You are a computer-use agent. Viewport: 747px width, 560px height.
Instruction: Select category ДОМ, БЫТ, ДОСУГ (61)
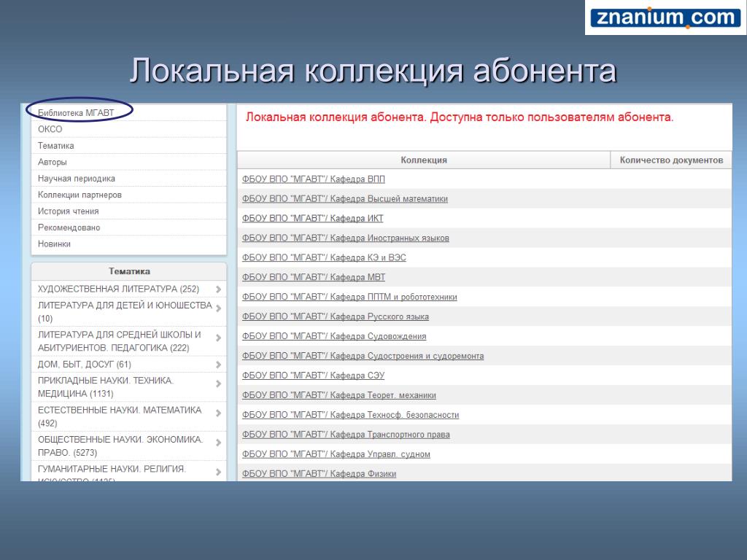[85, 365]
